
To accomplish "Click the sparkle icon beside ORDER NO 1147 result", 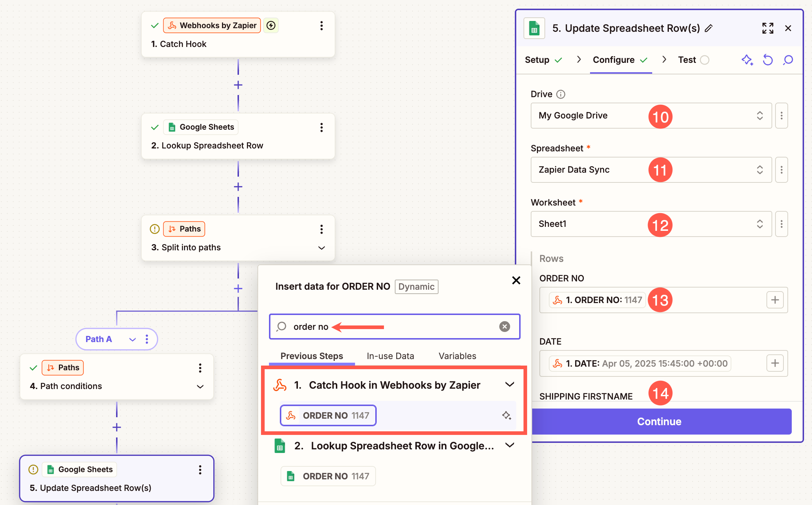I will click(x=507, y=415).
